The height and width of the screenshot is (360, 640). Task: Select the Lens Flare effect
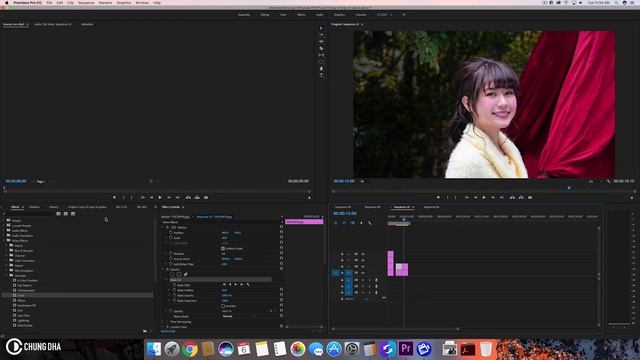pyautogui.click(x=23, y=316)
